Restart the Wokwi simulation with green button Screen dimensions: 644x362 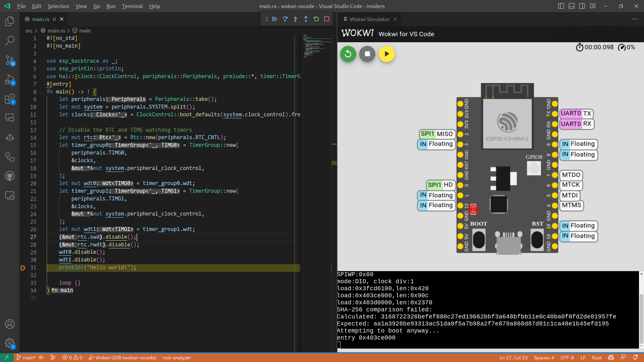pos(348,54)
